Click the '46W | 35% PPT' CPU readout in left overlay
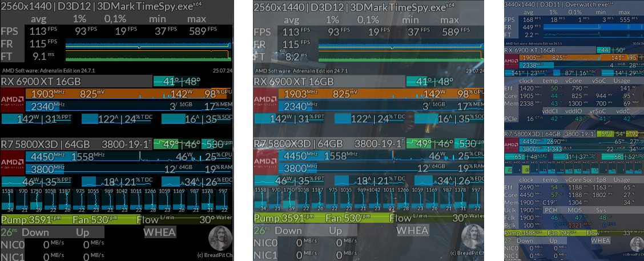The height and width of the screenshot is (261, 644). [x=36, y=181]
